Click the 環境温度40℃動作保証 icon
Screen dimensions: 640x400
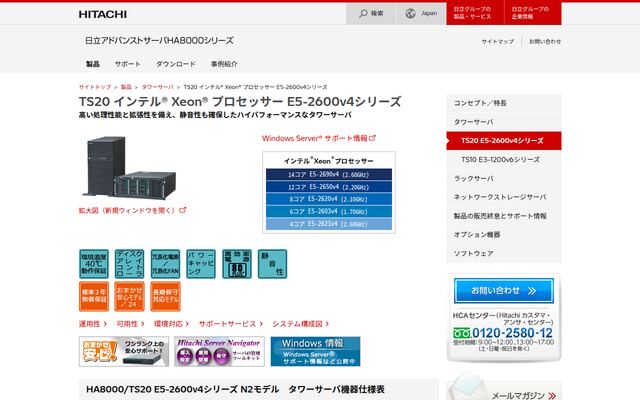94,264
